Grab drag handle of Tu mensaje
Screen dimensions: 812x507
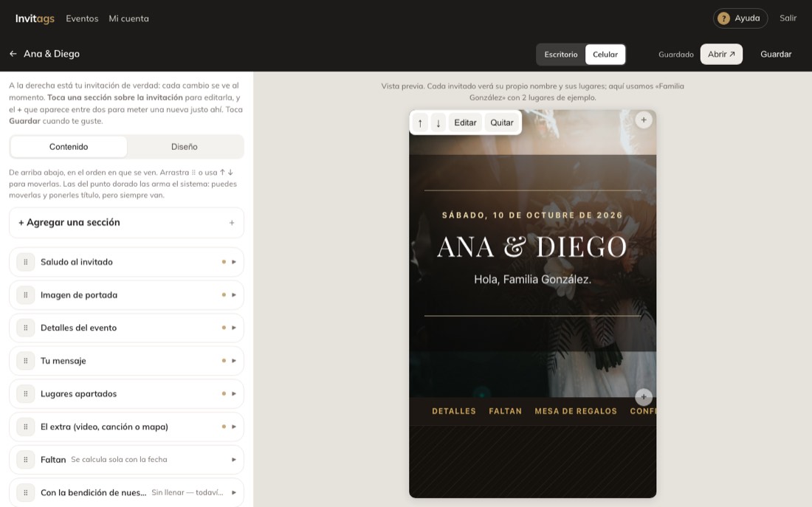pyautogui.click(x=25, y=361)
